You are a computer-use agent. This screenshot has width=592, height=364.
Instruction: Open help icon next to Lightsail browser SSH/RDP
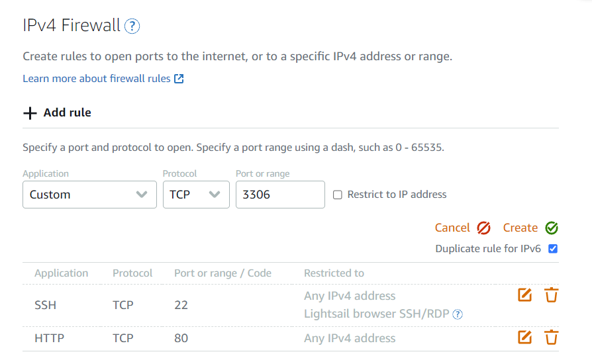point(458,314)
